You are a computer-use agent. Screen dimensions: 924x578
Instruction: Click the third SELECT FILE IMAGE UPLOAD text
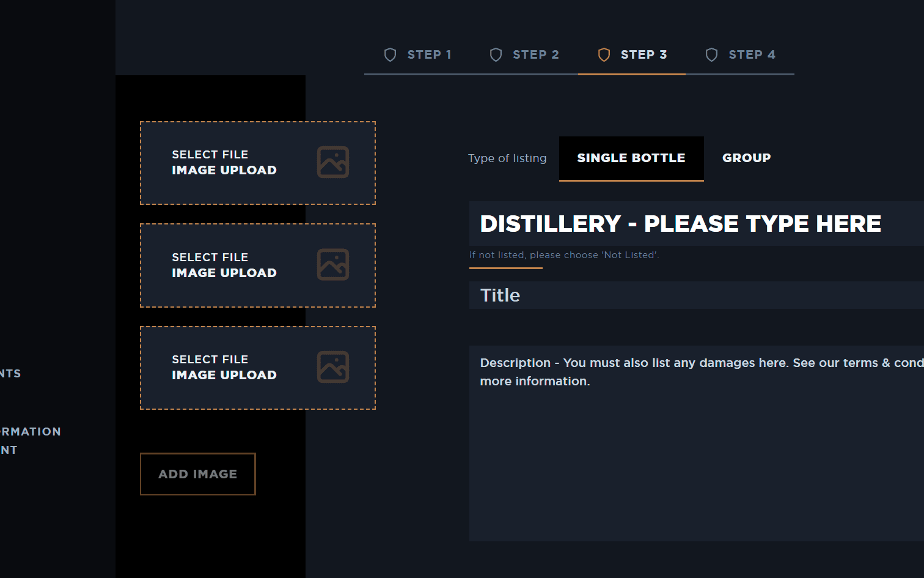(x=224, y=368)
